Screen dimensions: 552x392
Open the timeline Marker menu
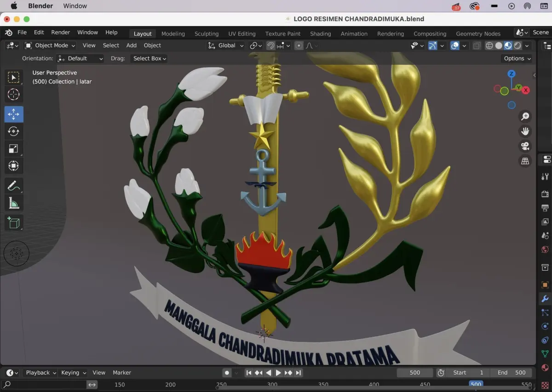pos(122,373)
